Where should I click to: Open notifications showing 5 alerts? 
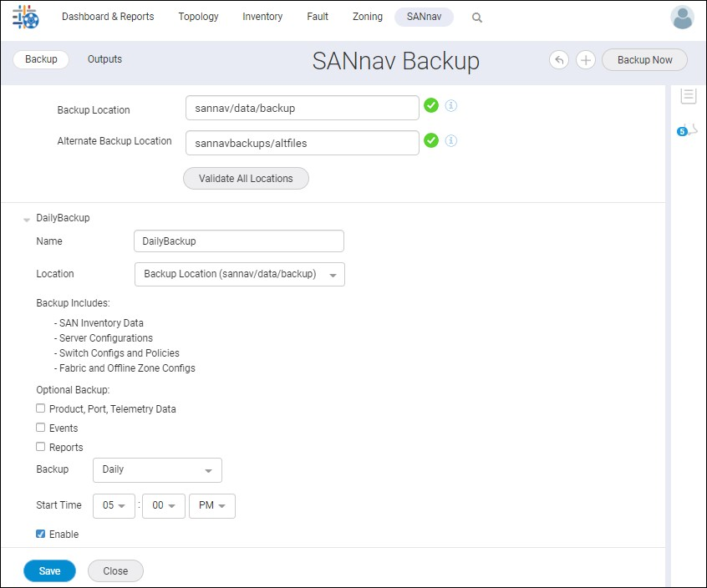click(x=684, y=130)
